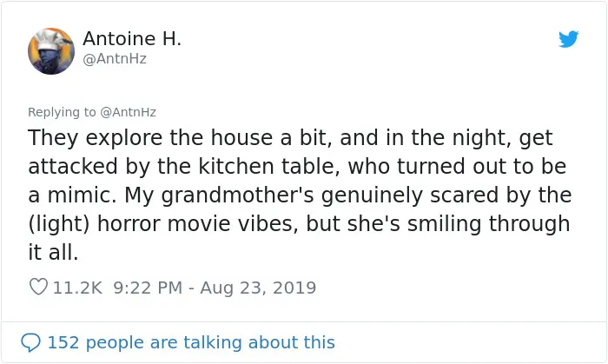This screenshot has width=608, height=364.
Task: Click the words horror movie vibes
Action: 197,223
